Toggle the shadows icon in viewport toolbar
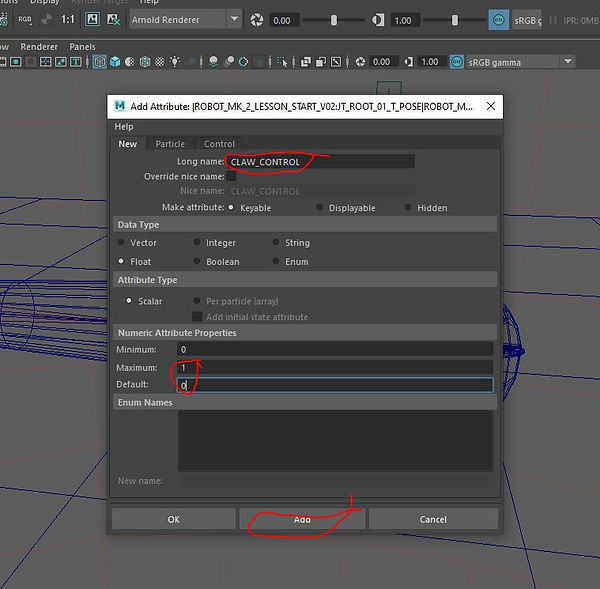The height and width of the screenshot is (589, 600). (x=191, y=62)
